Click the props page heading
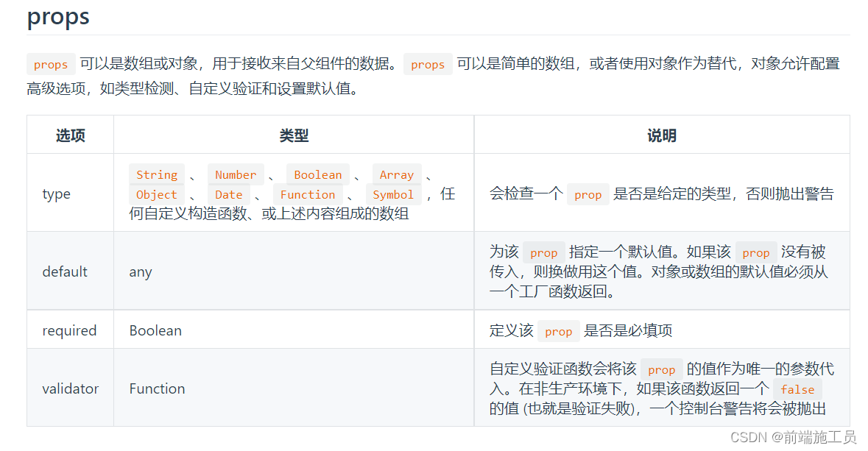 57,17
